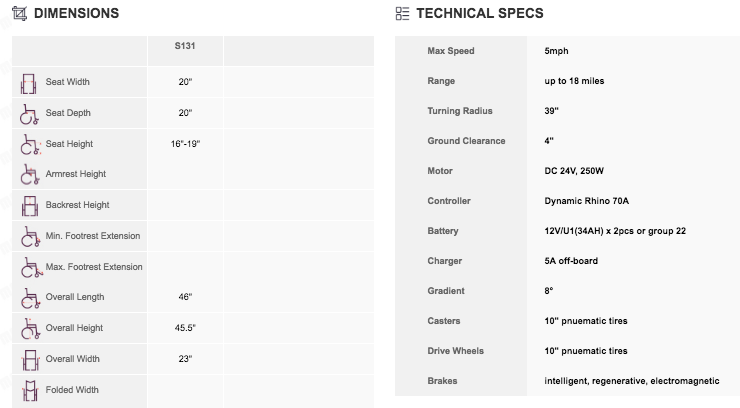Select the Dynamic Rhino 70A value
This screenshot has width=740, height=408.
coord(587,201)
